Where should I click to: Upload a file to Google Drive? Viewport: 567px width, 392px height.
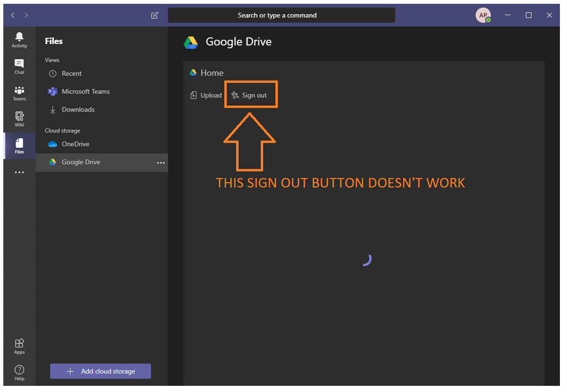point(206,95)
